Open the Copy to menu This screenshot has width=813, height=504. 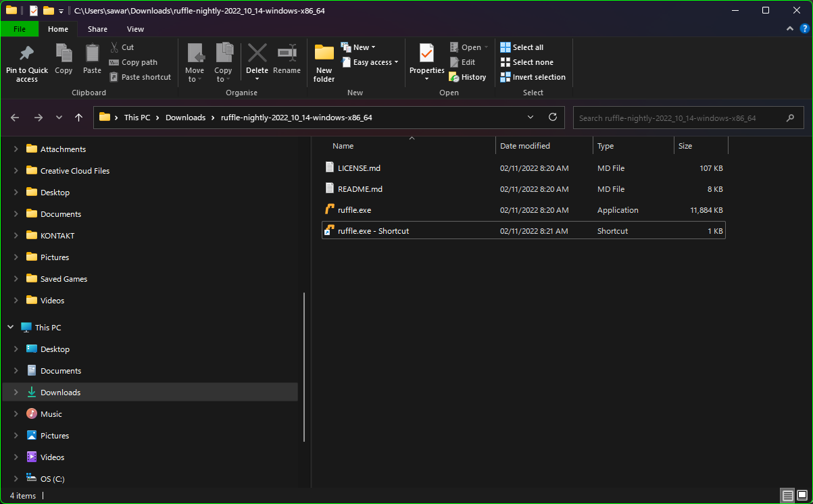pos(223,63)
